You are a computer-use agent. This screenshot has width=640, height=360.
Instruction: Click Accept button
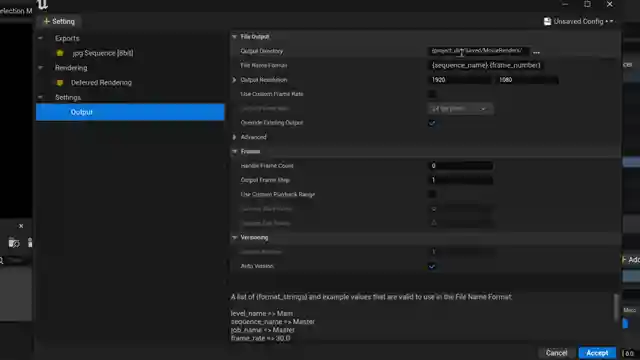click(x=597, y=353)
